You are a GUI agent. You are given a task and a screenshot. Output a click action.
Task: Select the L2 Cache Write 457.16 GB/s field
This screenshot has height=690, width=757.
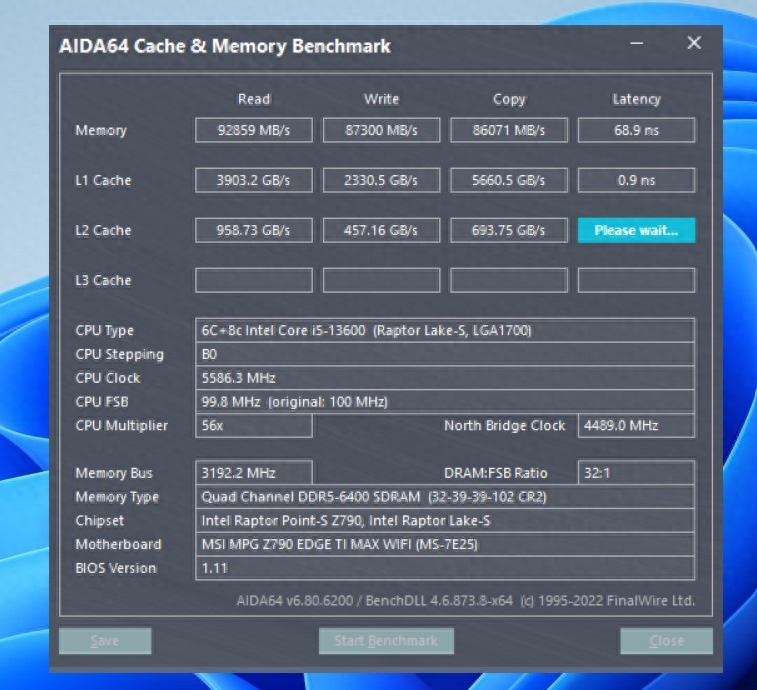click(x=381, y=230)
